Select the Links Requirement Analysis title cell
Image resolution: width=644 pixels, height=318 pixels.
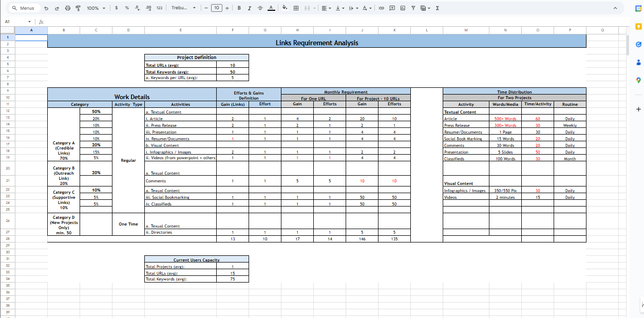click(x=316, y=43)
